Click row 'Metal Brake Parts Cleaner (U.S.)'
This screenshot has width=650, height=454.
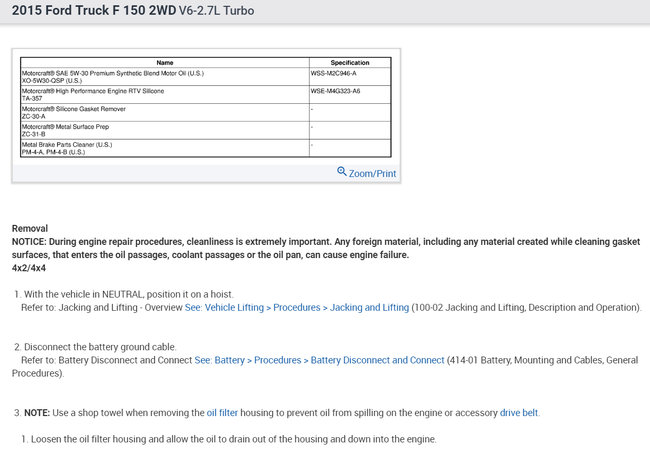(x=206, y=148)
